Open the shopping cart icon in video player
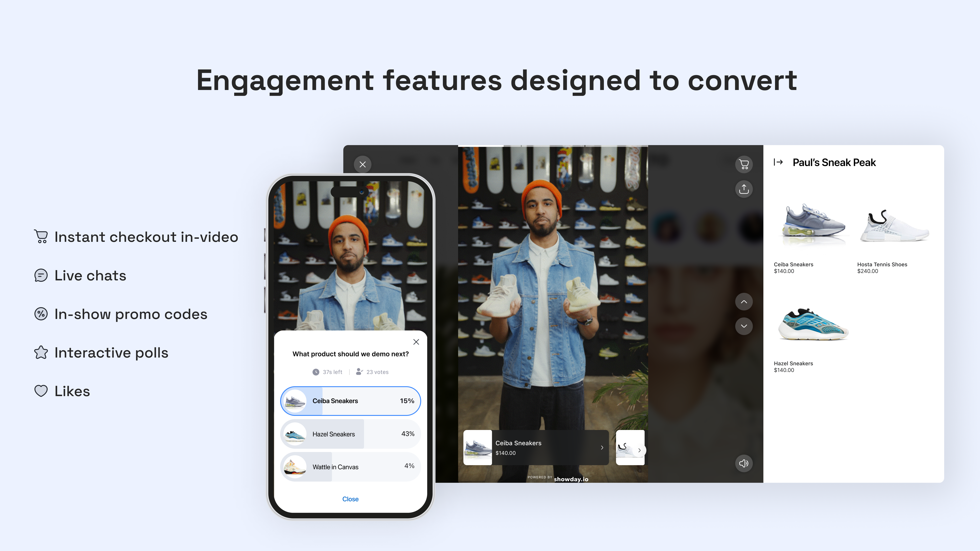This screenshot has height=551, width=980. tap(744, 164)
